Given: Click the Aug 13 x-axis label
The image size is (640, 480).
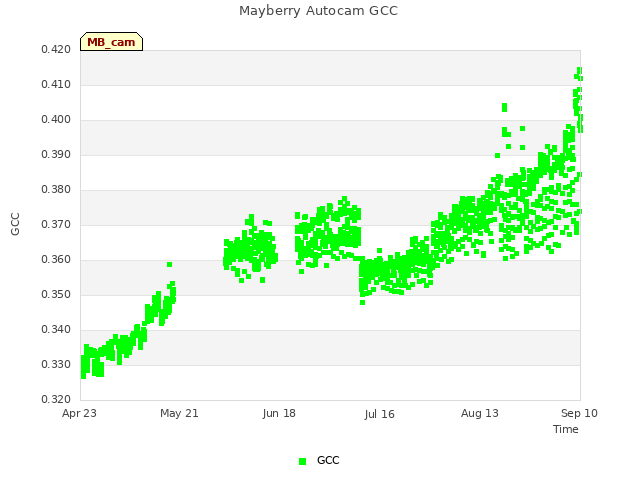Looking at the screenshot, I should click(480, 413).
